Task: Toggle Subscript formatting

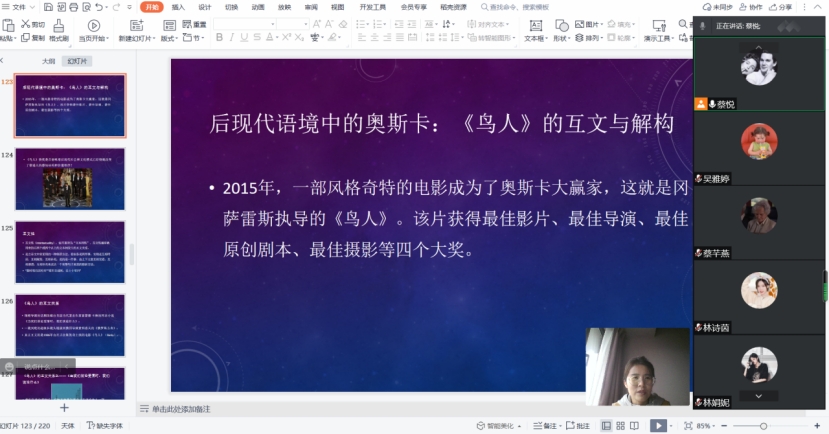Action: 299,38
